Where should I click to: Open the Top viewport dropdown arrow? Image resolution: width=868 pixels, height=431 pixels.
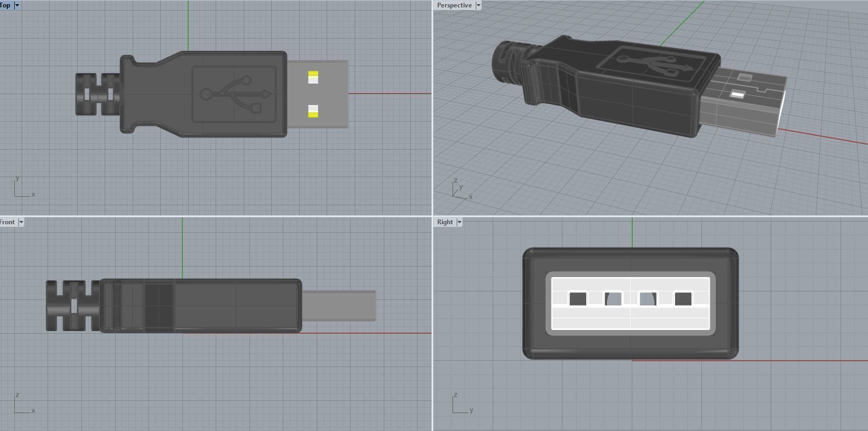[x=17, y=5]
